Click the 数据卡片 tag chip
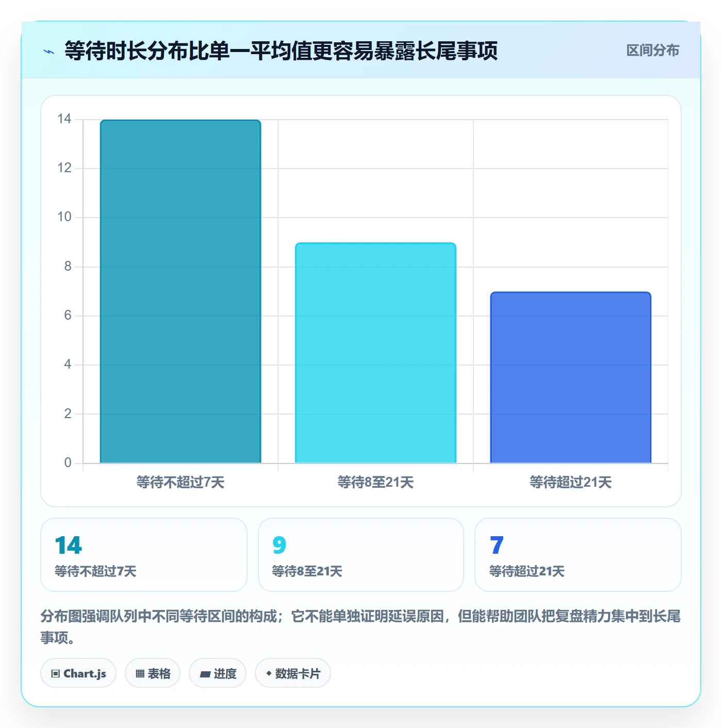Screen dimensions: 722x728 293,673
